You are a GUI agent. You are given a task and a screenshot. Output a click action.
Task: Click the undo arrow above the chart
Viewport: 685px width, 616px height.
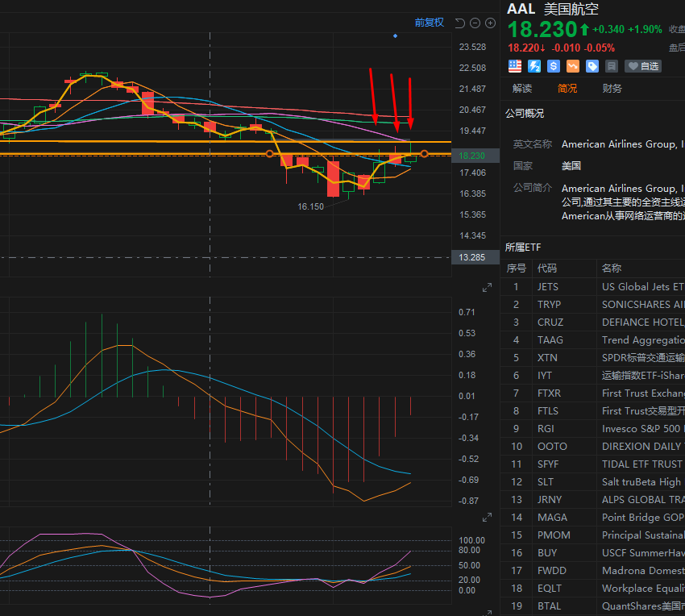459,23
